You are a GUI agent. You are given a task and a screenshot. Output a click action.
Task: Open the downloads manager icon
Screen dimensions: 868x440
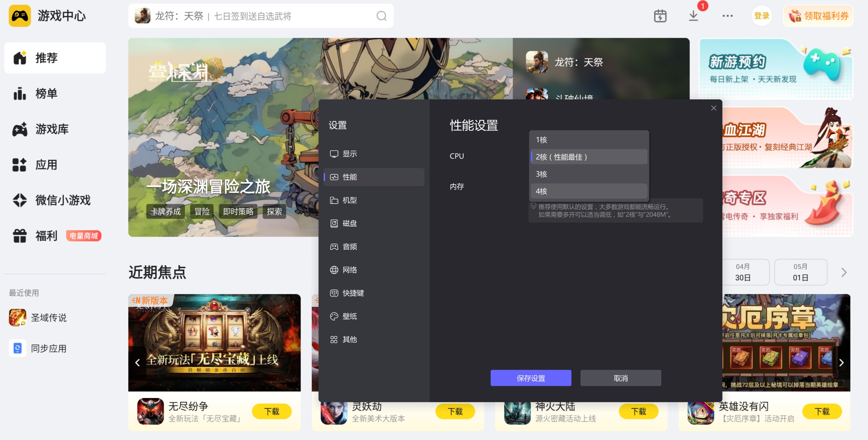pyautogui.click(x=693, y=16)
